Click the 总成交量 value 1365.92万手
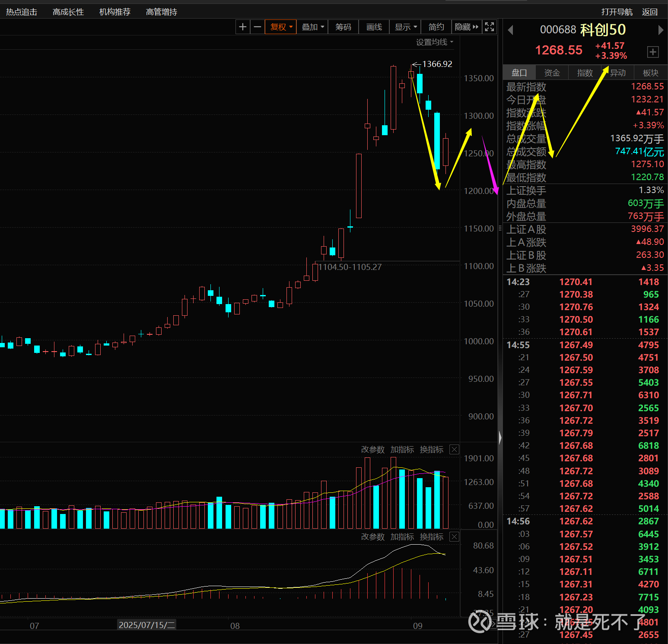The height and width of the screenshot is (644, 668). point(637,139)
